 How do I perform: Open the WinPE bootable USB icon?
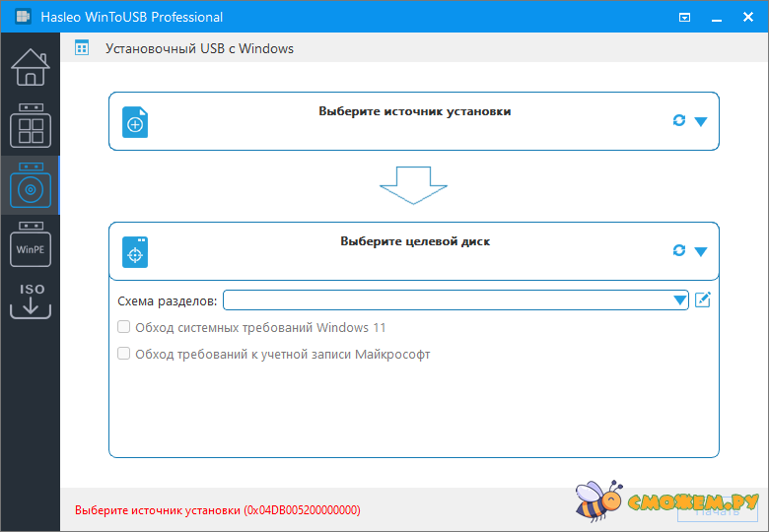(x=31, y=244)
